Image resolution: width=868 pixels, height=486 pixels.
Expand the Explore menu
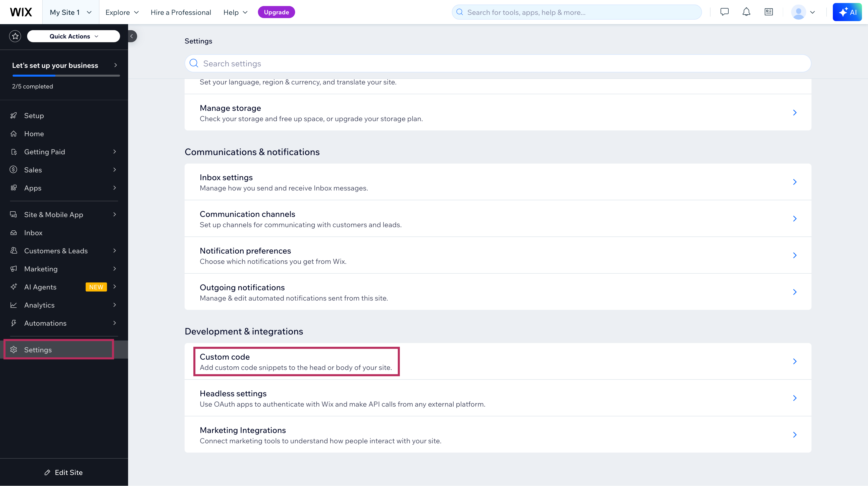point(122,12)
